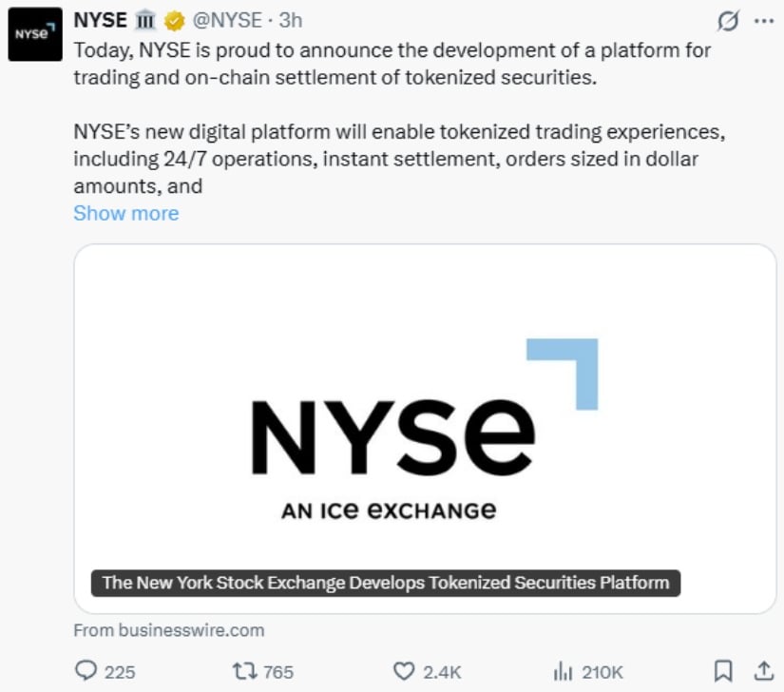Click the NYSE display name
The height and width of the screenshot is (692, 784).
(x=100, y=20)
